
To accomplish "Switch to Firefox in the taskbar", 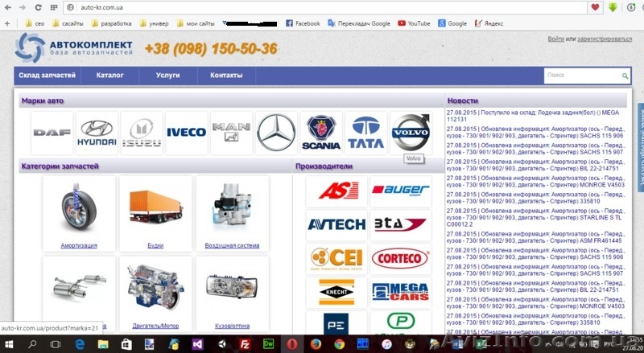I will coord(316,344).
